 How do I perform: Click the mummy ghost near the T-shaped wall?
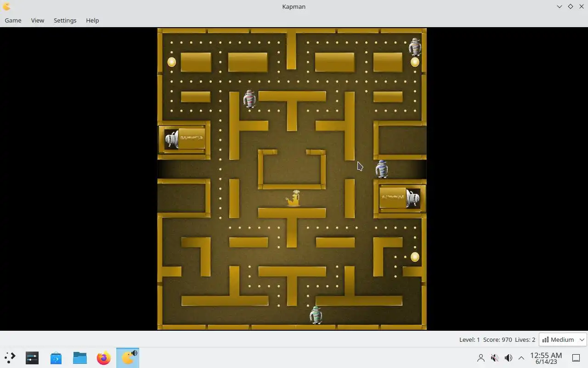pos(249,98)
